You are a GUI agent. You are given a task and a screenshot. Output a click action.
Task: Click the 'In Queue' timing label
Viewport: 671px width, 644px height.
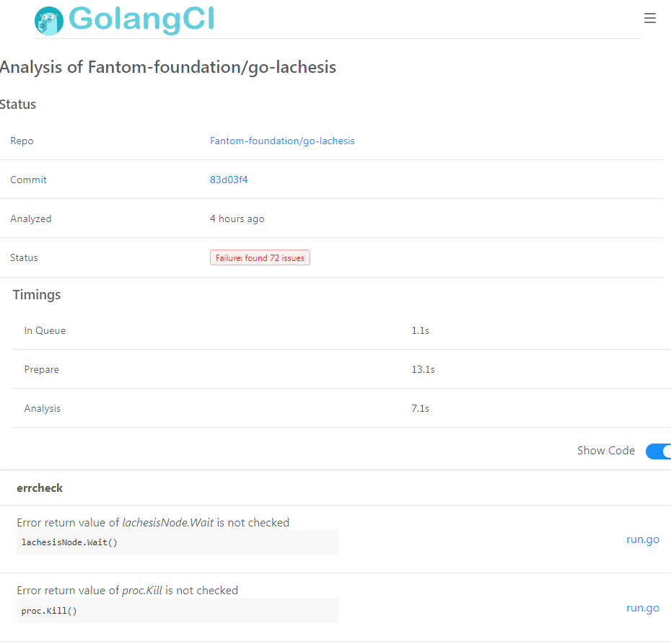point(45,330)
